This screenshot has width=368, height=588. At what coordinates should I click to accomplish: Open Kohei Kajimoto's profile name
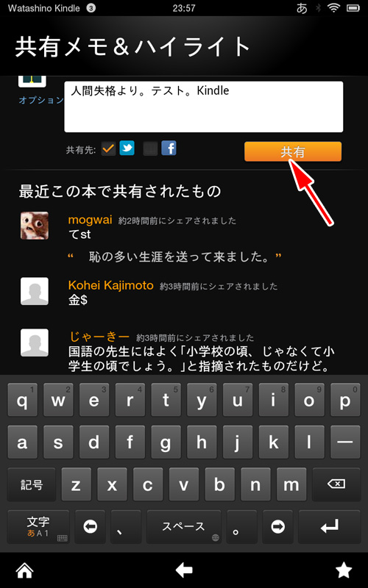(111, 285)
